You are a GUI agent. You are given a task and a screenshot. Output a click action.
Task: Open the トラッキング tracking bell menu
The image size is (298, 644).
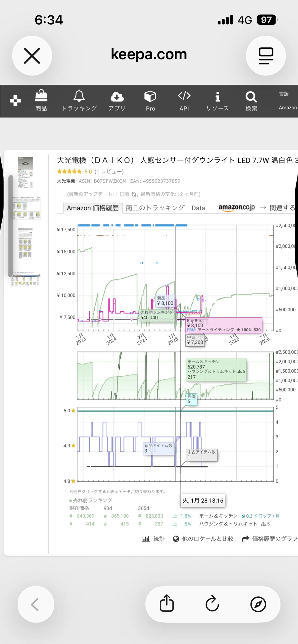(79, 101)
